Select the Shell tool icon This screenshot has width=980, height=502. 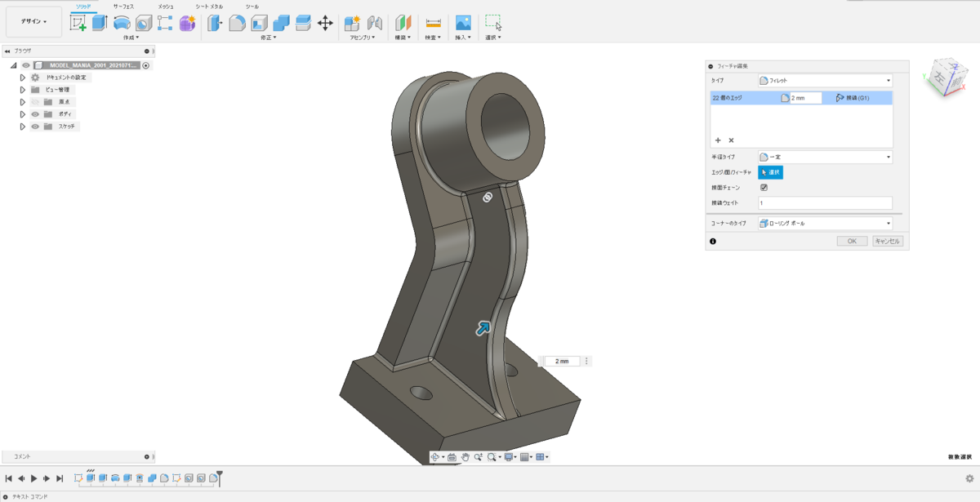(x=259, y=23)
